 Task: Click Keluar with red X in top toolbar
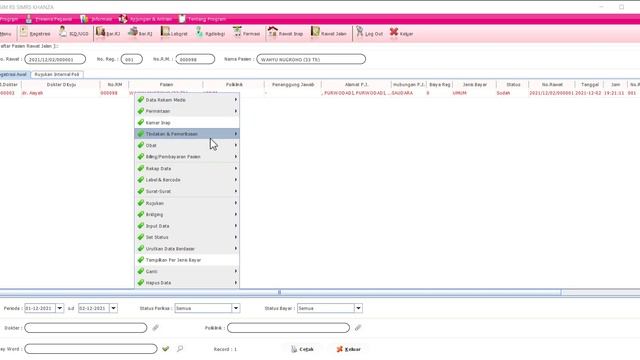pos(401,33)
